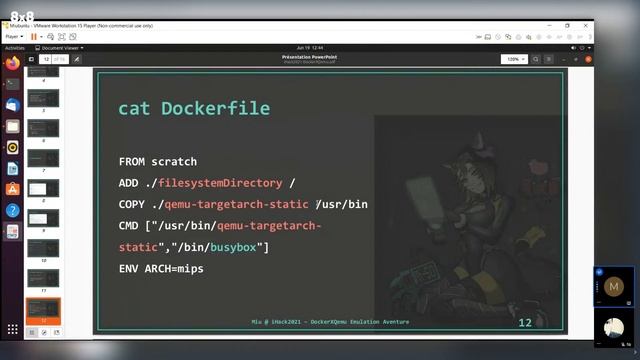Select the Document Viewer dock icon
Viewport: 640px width, 360px height.
pyautogui.click(x=13, y=232)
